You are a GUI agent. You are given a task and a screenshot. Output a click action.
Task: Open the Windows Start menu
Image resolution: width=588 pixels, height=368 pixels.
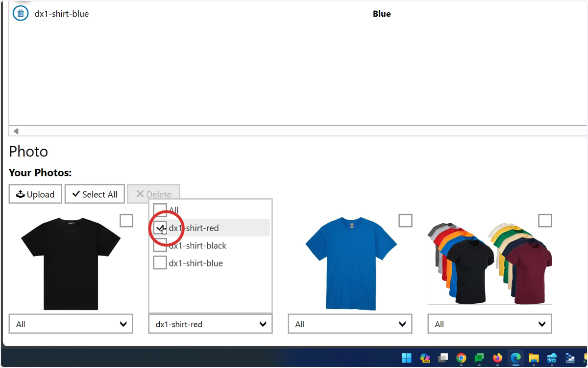pyautogui.click(x=407, y=358)
